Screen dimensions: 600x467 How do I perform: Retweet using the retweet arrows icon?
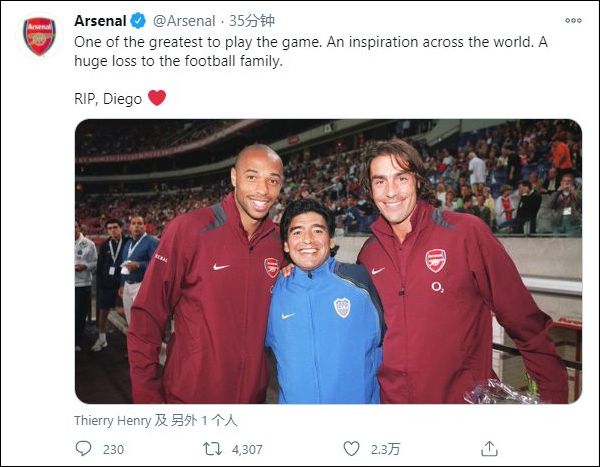coord(212,449)
